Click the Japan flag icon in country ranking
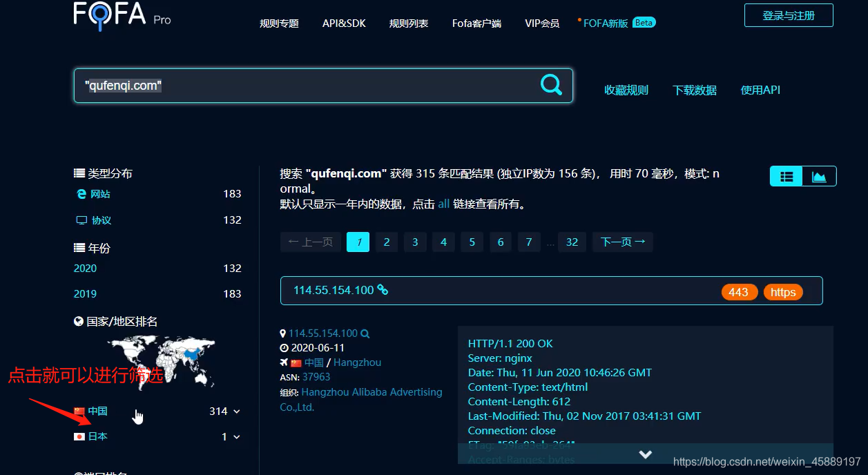This screenshot has width=868, height=475. point(79,437)
